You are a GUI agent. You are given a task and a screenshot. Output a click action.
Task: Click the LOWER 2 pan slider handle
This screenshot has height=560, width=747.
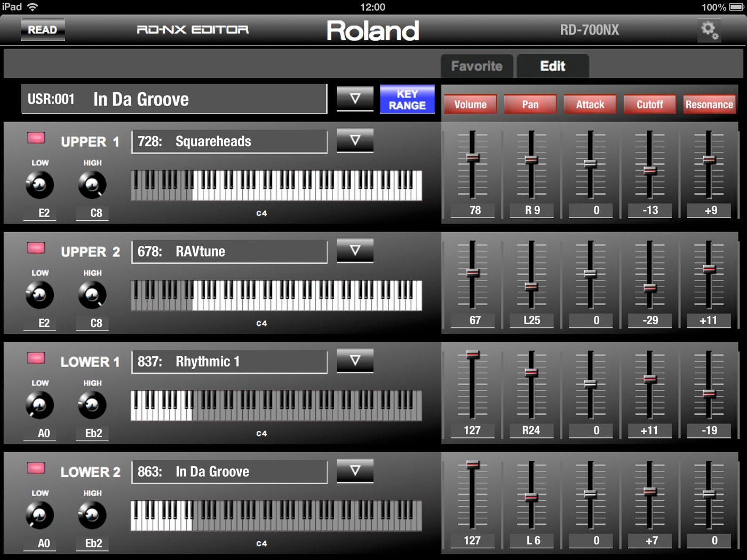531,497
